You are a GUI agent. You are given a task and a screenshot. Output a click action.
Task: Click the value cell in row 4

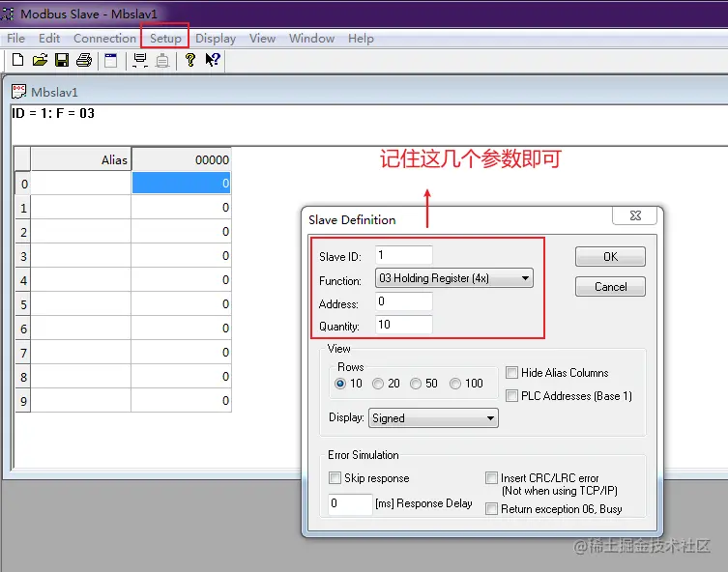pos(181,280)
